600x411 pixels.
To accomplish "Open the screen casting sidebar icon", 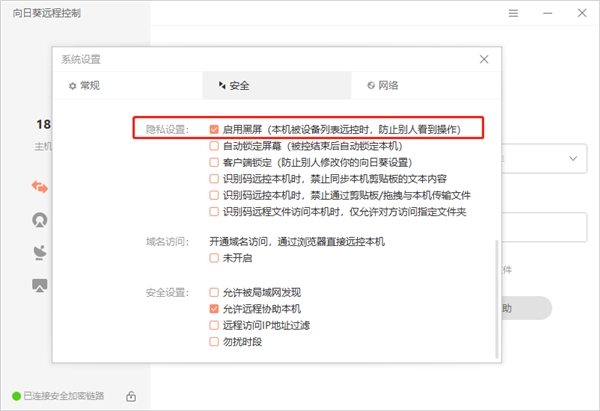I will [x=40, y=285].
